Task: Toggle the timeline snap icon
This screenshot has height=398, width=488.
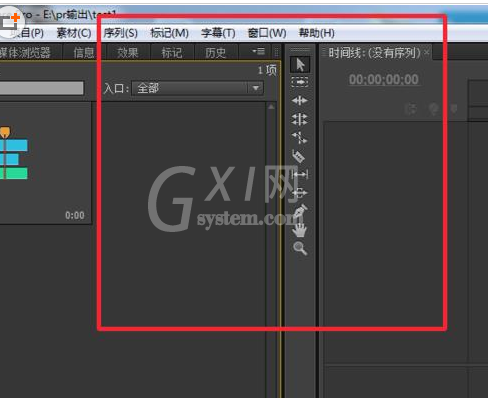Action: tap(411, 109)
